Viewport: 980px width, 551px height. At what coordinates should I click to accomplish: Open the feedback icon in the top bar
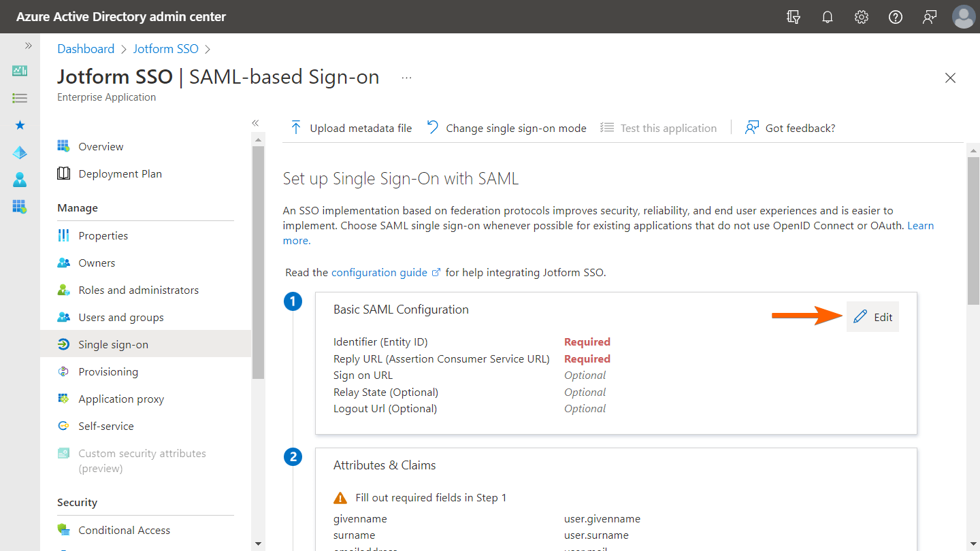coord(930,17)
